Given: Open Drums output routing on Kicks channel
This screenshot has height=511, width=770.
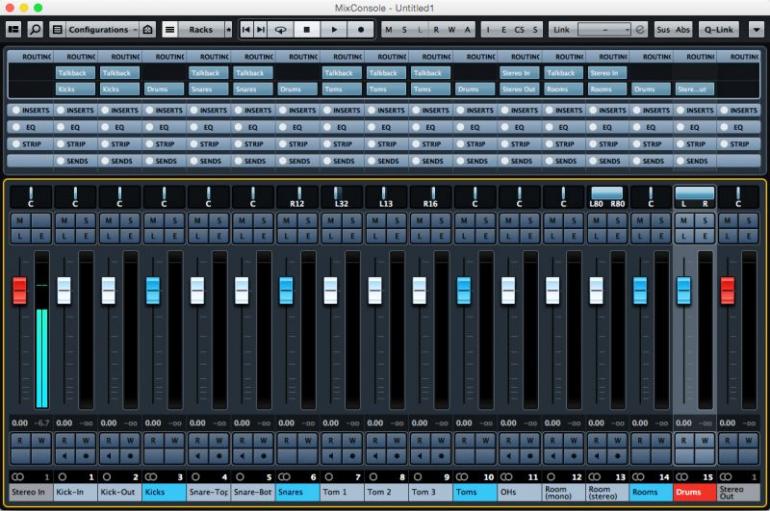Looking at the screenshot, I should point(164,89).
